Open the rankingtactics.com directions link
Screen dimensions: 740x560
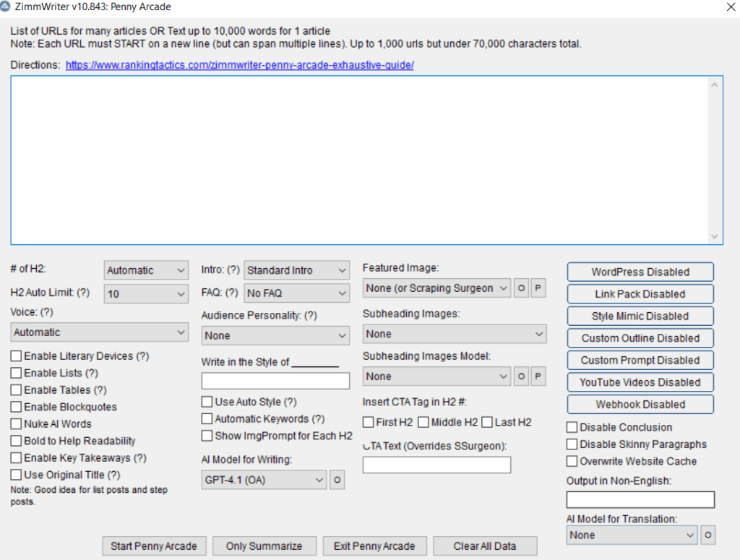click(x=239, y=65)
